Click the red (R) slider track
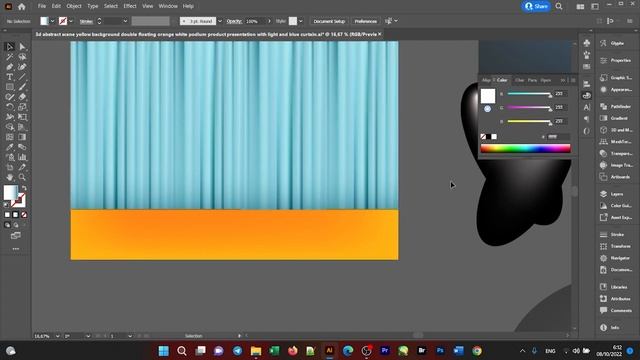Image resolution: width=640 pixels, height=360 pixels. 529,94
